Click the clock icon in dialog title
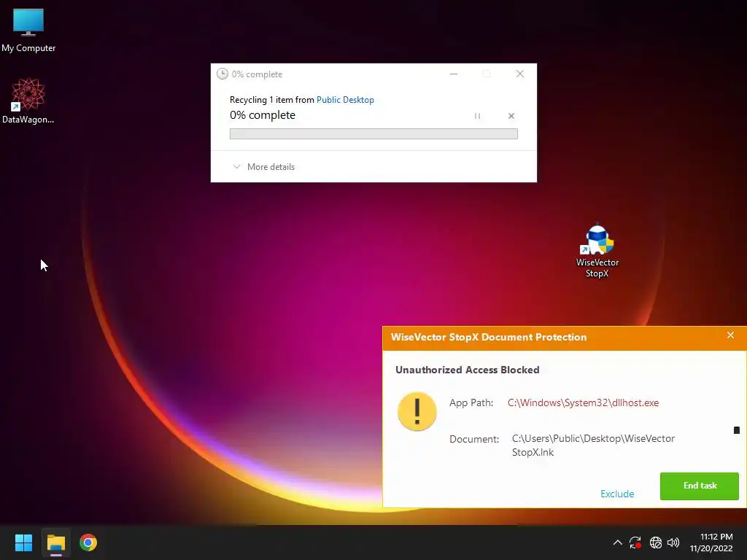The width and height of the screenshot is (747, 560). pos(222,74)
